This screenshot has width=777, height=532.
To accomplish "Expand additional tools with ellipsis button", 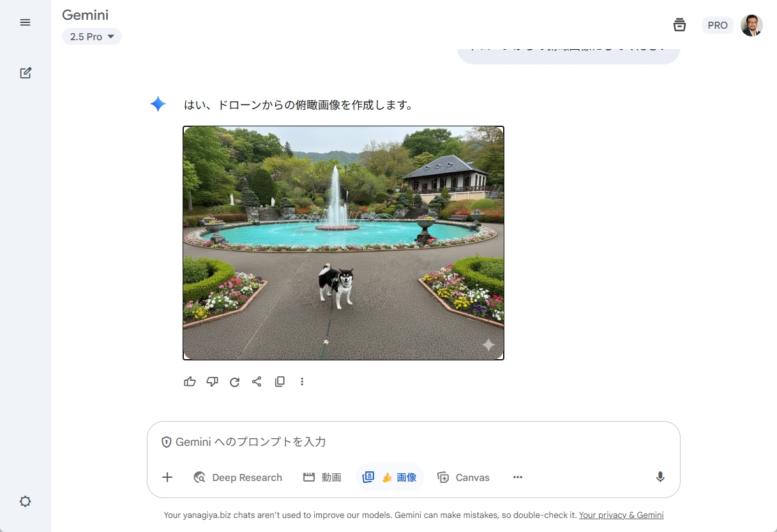I will click(x=518, y=477).
